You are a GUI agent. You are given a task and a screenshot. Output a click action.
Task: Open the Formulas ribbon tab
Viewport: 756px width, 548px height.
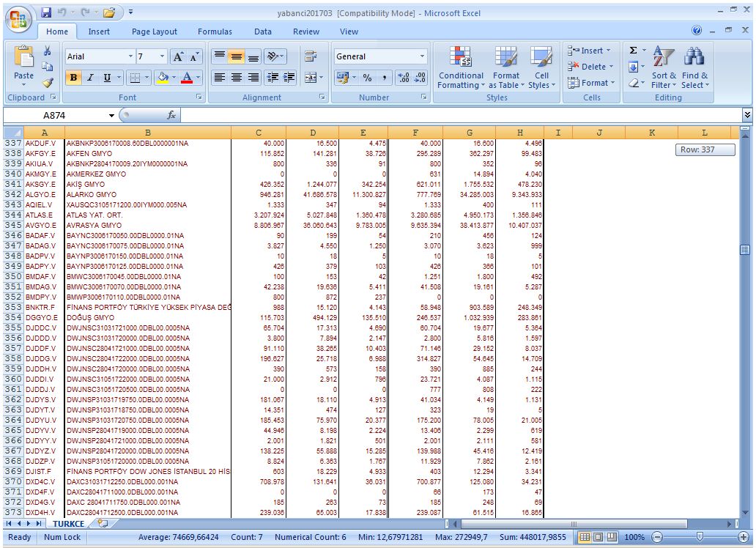215,32
